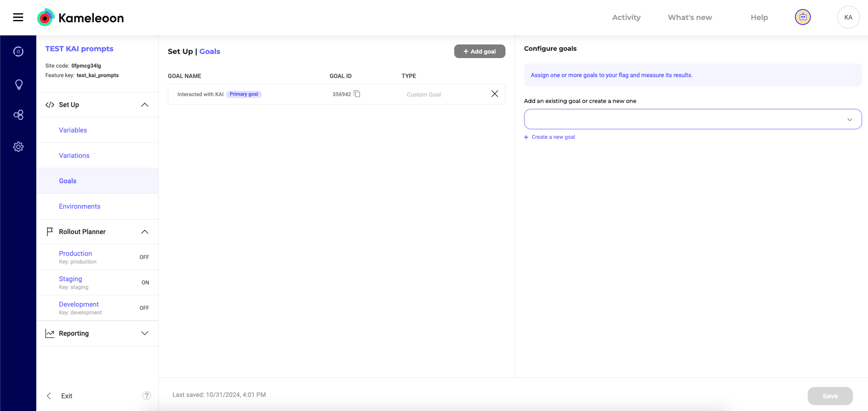Click the Last saved timestamp
This screenshot has height=411, width=868.
tap(219, 395)
